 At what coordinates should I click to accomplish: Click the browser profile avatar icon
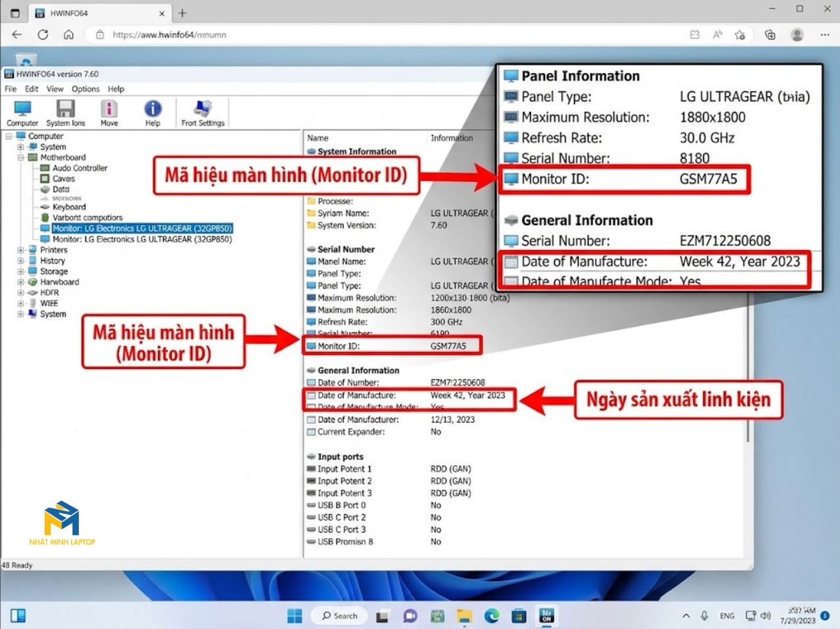[797, 35]
